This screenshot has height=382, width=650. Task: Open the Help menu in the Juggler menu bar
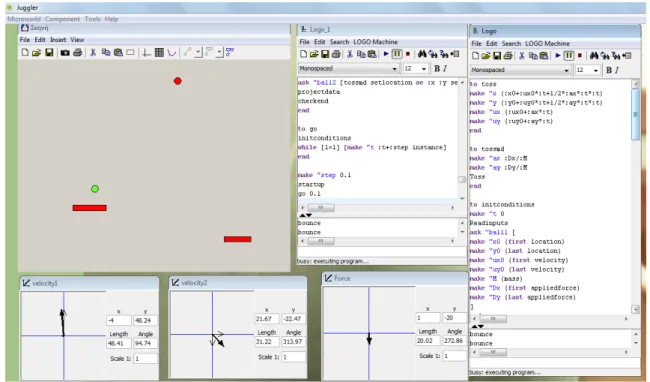tap(112, 19)
